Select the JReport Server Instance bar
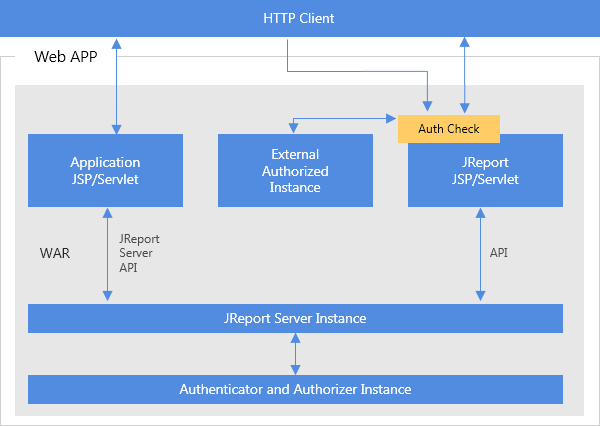 click(295, 318)
